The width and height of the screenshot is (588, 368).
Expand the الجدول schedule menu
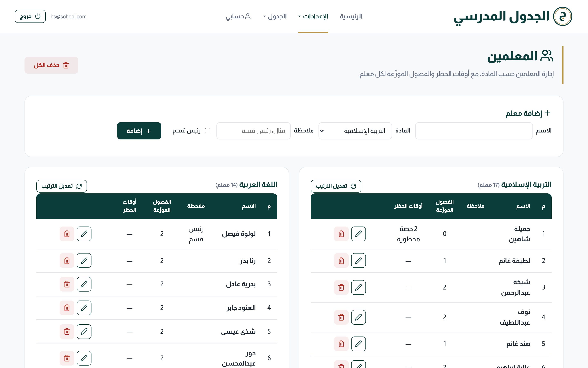[x=275, y=16]
